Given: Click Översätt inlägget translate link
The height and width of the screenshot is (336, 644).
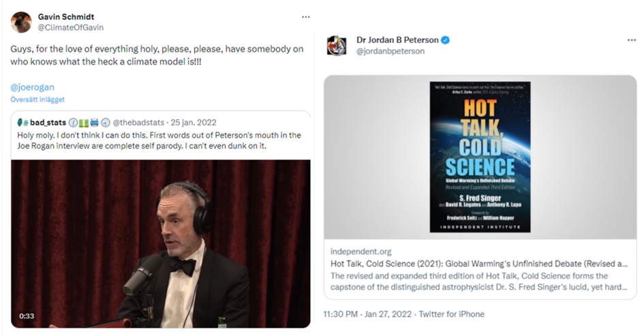Looking at the screenshot, I should pos(37,100).
